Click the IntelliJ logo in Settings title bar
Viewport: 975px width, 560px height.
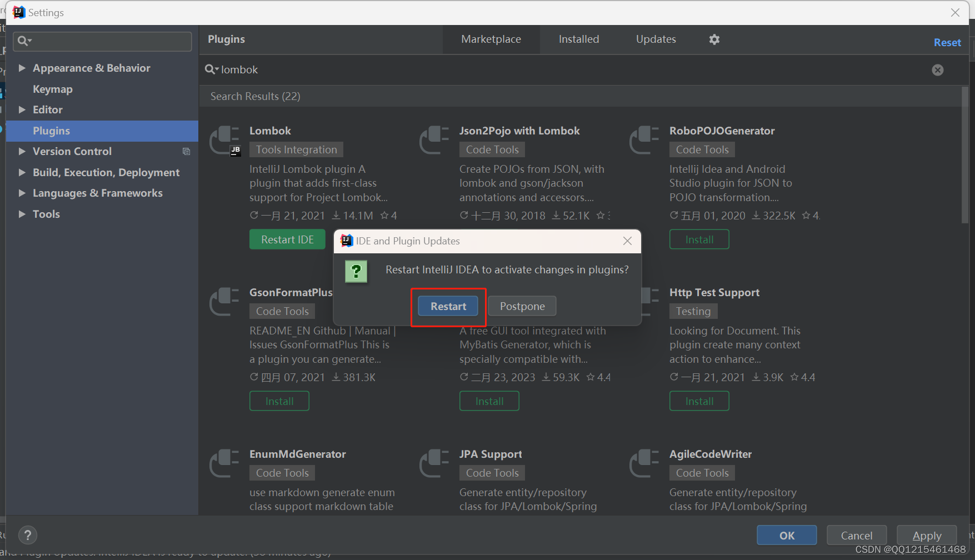[19, 12]
